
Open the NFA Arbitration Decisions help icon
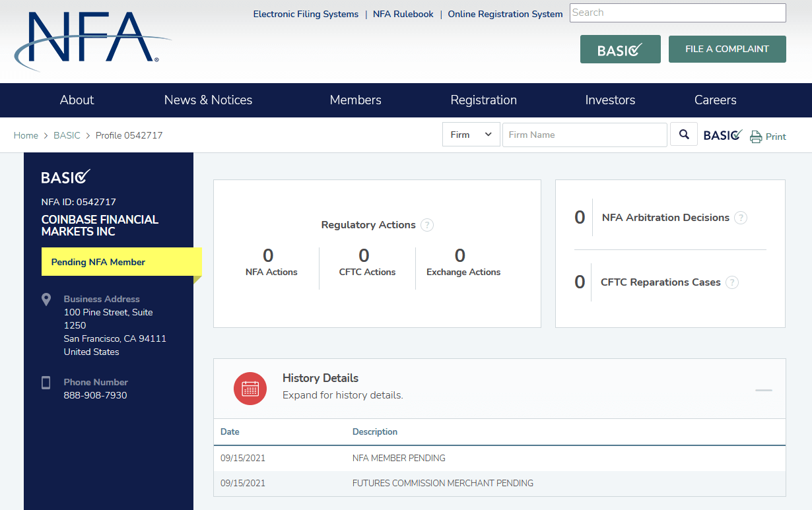pos(741,217)
